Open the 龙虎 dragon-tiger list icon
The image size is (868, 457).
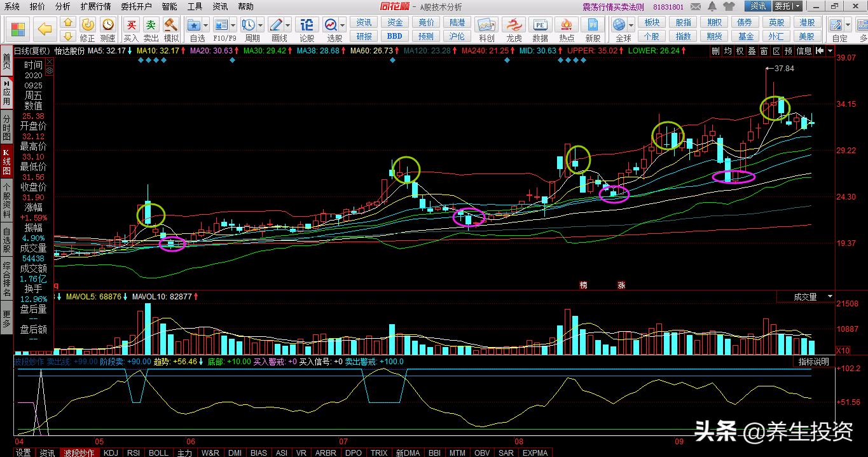[514, 25]
